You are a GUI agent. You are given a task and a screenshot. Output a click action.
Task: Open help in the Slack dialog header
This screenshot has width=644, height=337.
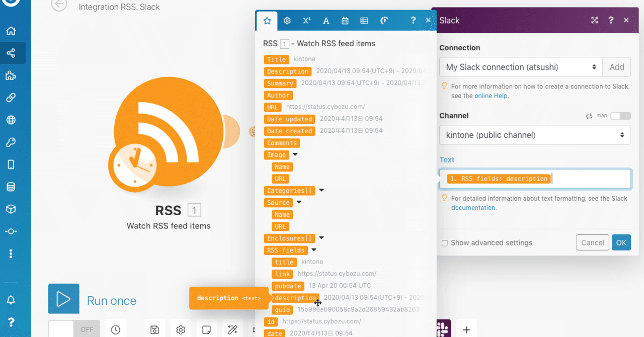point(611,20)
